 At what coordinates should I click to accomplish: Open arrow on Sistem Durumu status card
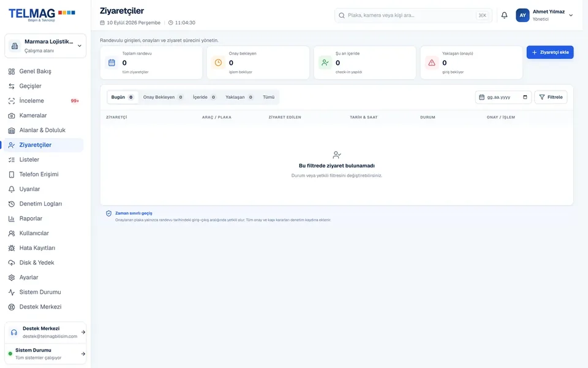(x=83, y=354)
